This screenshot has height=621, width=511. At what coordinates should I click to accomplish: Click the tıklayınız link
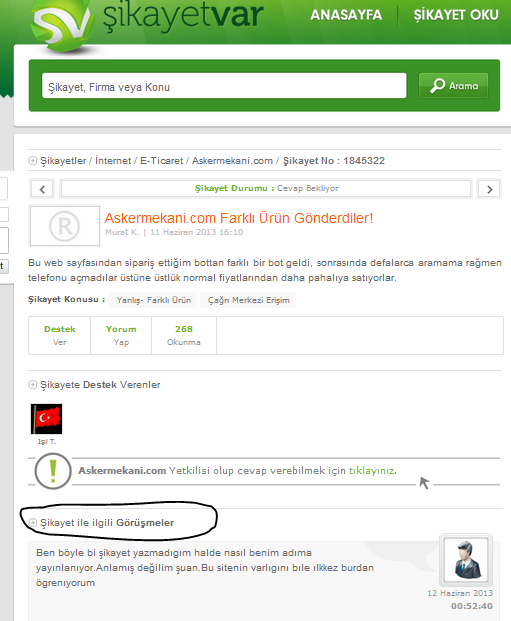[371, 471]
